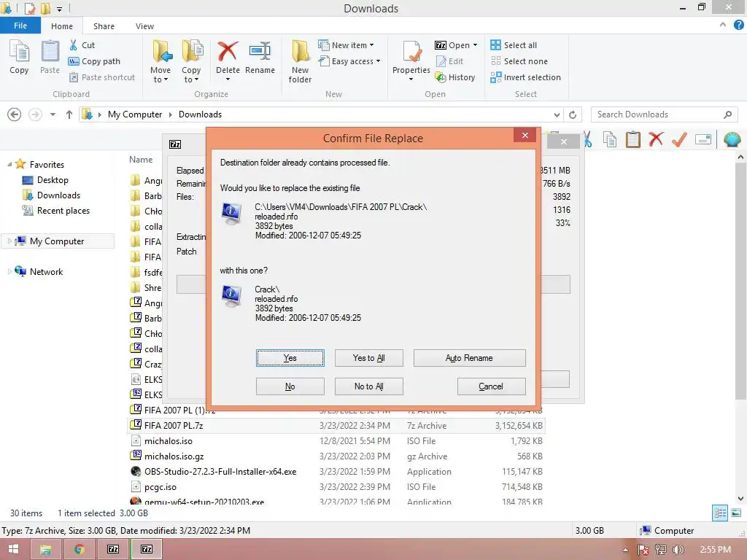Open the New item dropdown
The height and width of the screenshot is (560, 747).
coord(346,45)
